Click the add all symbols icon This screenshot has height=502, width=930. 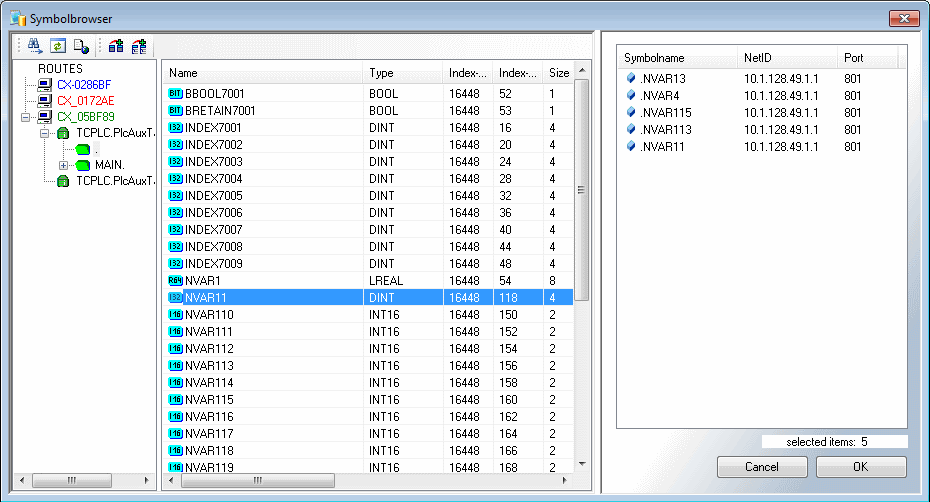tap(139, 46)
